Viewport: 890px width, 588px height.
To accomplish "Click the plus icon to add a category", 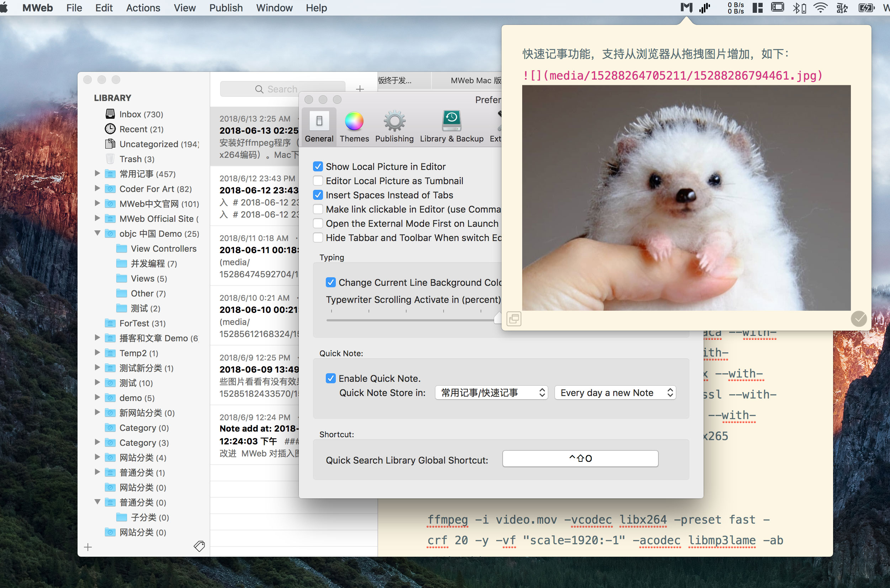I will pyautogui.click(x=88, y=547).
